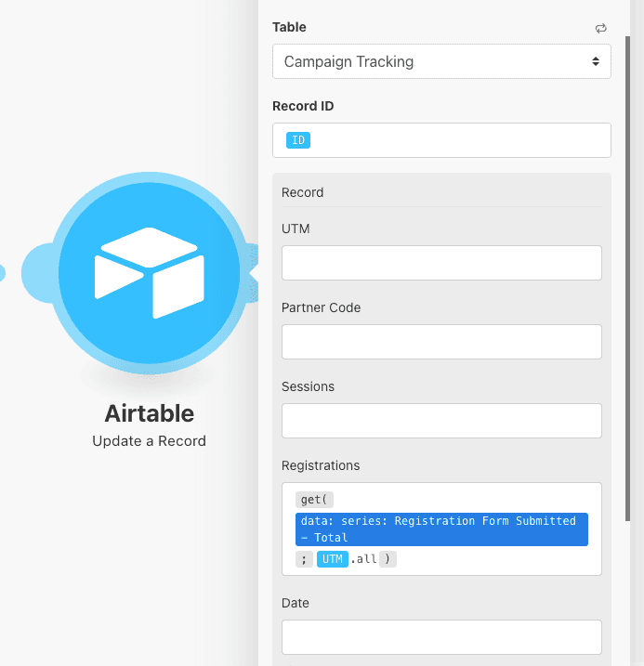This screenshot has width=644, height=666.
Task: Select the blue ID pill in Record ID
Action: [x=298, y=141]
